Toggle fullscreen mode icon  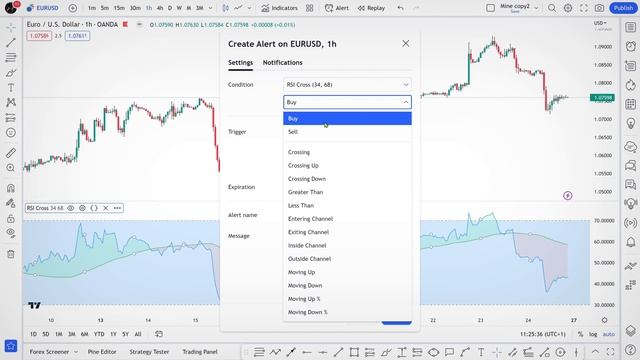pyautogui.click(x=584, y=8)
